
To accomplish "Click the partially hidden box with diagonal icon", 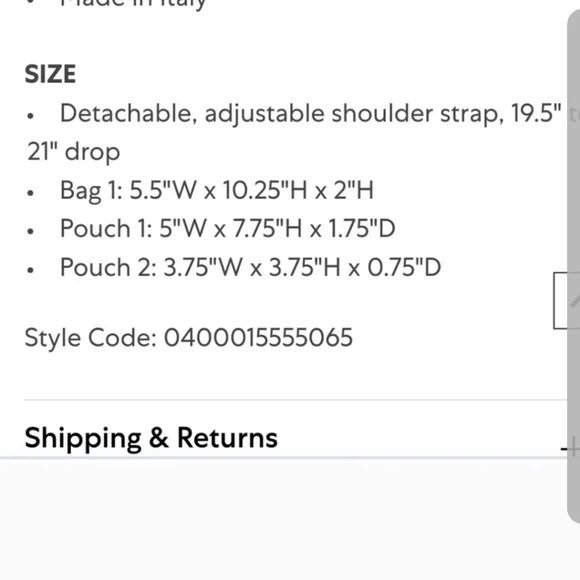I will coord(567,300).
